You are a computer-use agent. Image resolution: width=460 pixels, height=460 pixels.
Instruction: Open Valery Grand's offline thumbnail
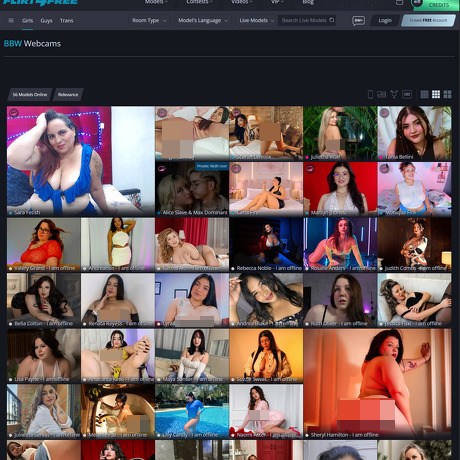[44, 245]
